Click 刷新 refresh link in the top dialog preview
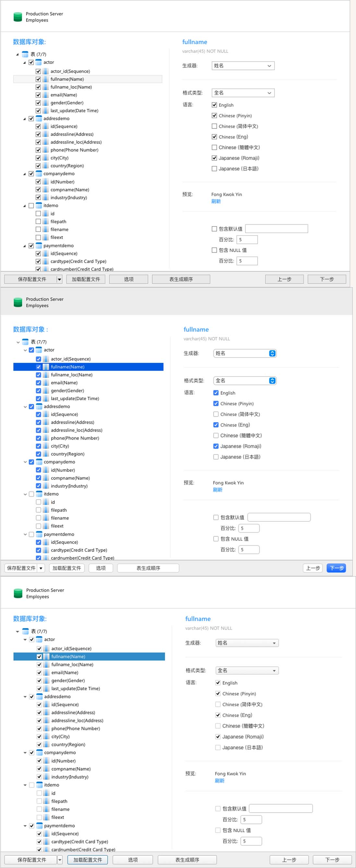 (x=216, y=201)
